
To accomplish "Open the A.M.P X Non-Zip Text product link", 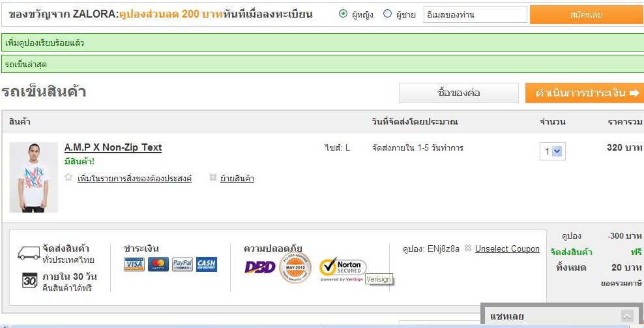I will 113,147.
